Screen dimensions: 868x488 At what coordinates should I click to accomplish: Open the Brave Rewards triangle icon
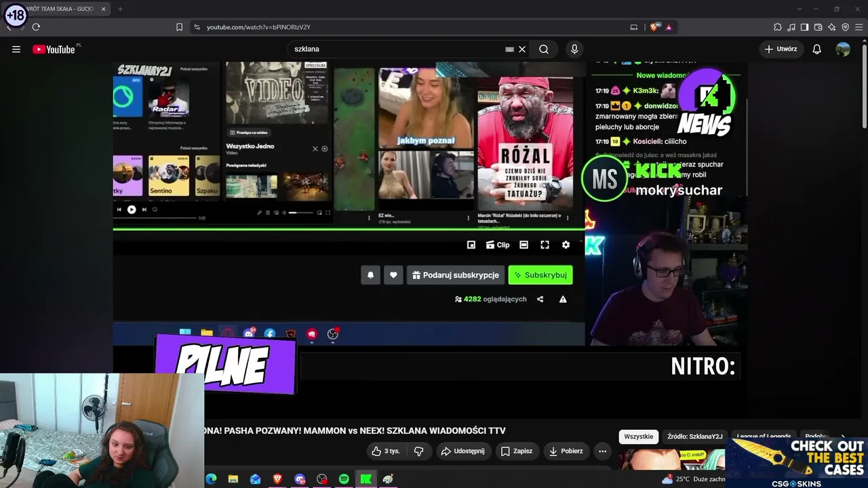pyautogui.click(x=669, y=27)
